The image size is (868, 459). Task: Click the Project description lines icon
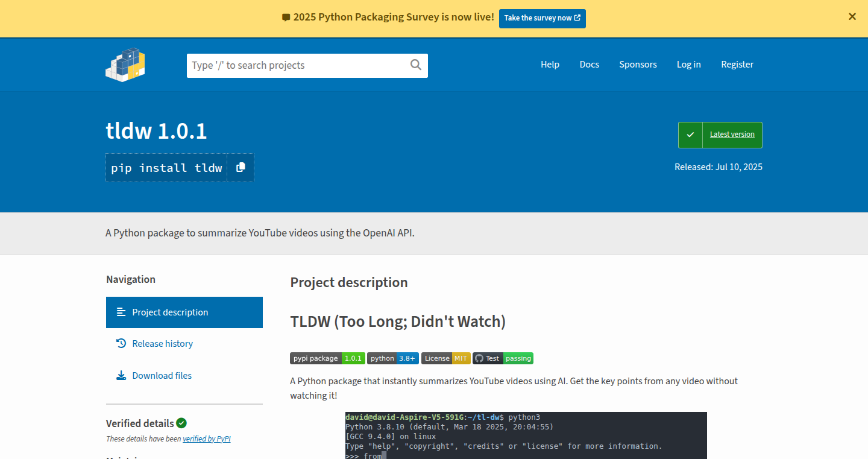121,312
